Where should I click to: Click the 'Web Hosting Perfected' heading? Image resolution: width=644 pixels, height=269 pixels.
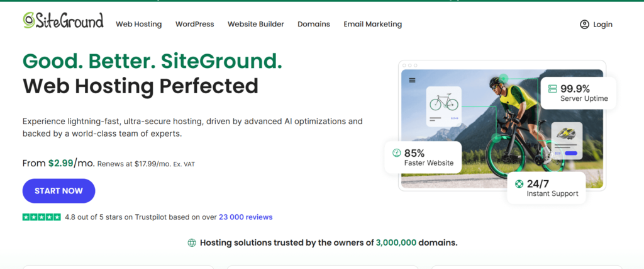click(x=140, y=86)
